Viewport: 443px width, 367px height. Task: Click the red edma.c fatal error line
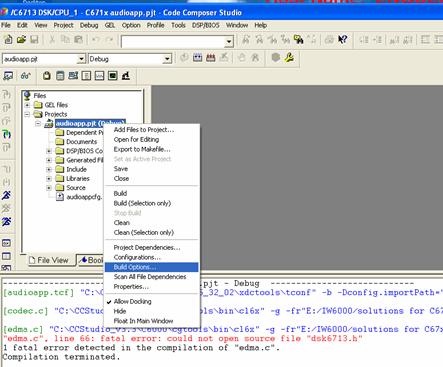[x=183, y=338]
